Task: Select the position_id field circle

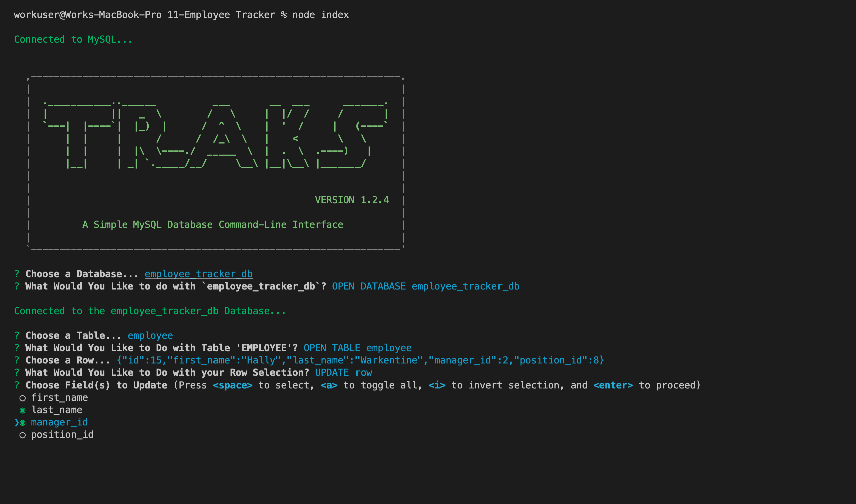Action: pos(22,435)
